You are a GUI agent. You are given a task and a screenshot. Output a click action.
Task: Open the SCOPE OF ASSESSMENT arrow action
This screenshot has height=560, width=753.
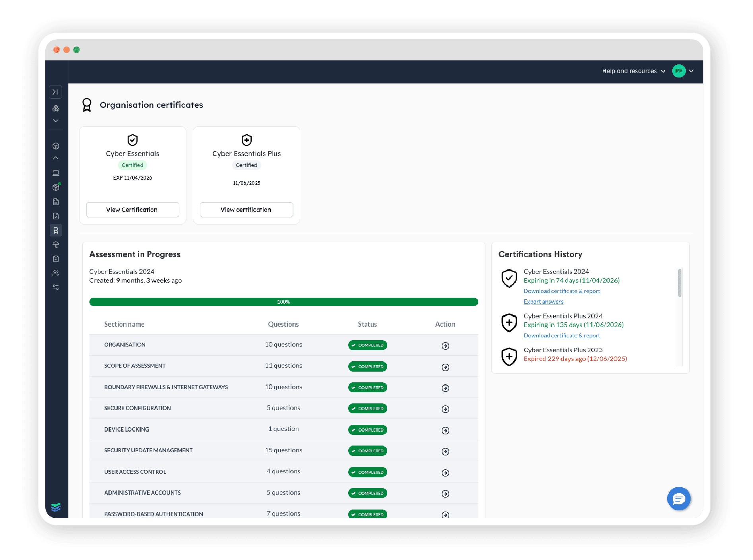[x=445, y=367]
